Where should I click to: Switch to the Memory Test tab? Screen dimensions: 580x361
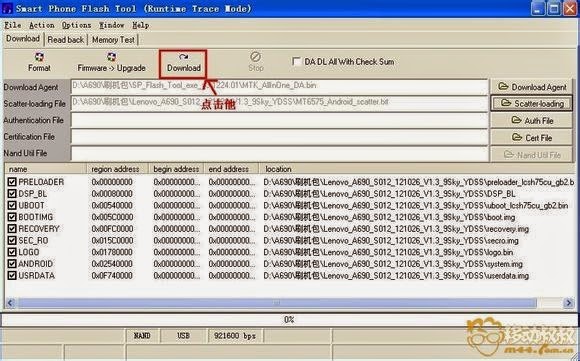click(x=113, y=40)
